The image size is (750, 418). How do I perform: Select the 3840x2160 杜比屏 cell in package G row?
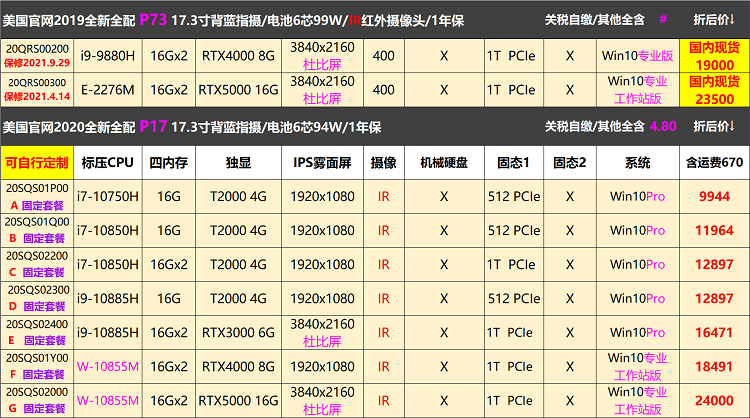coord(322,400)
